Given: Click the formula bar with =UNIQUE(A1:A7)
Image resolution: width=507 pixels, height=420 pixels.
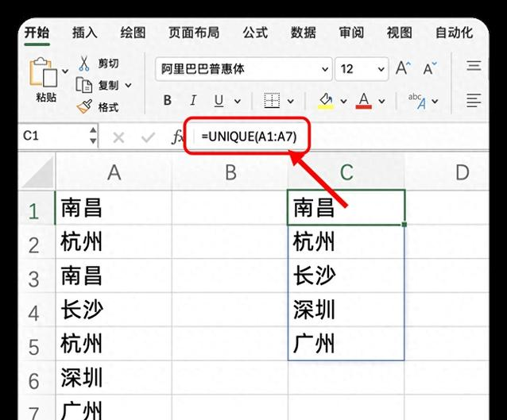Looking at the screenshot, I should click(x=249, y=137).
